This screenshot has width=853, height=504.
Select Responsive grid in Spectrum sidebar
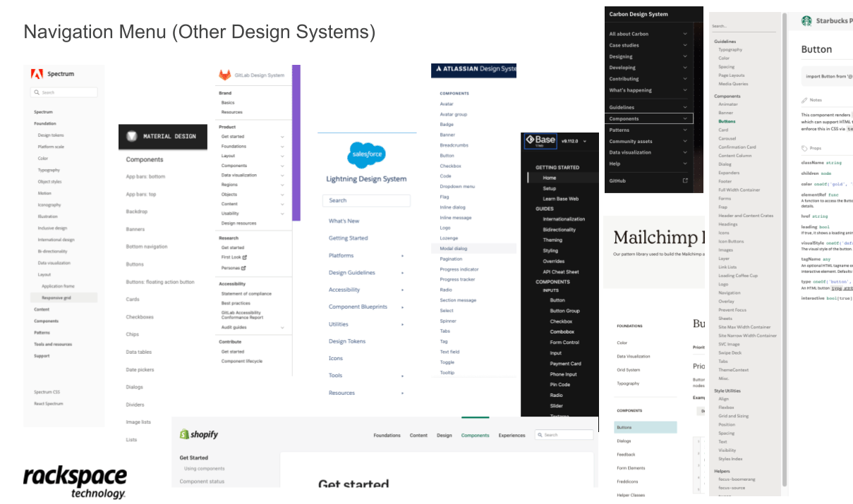point(56,298)
